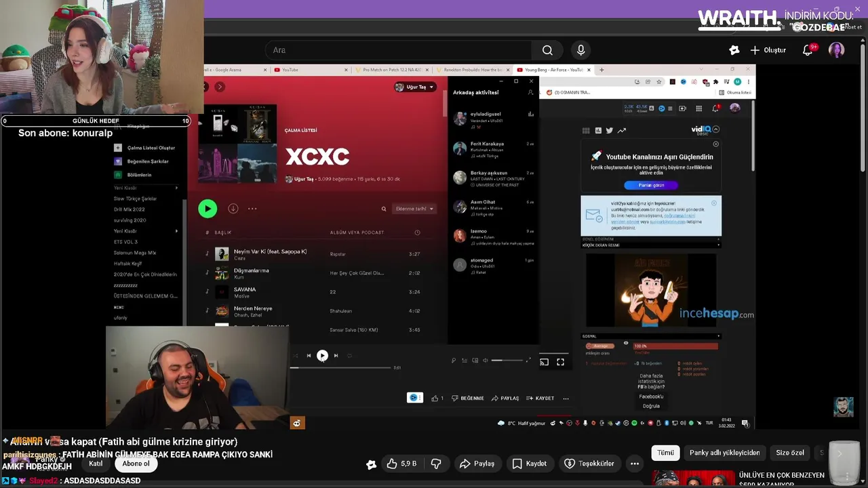
Task: Switch to Renekton Probuilds Chrome tab
Action: coord(473,70)
